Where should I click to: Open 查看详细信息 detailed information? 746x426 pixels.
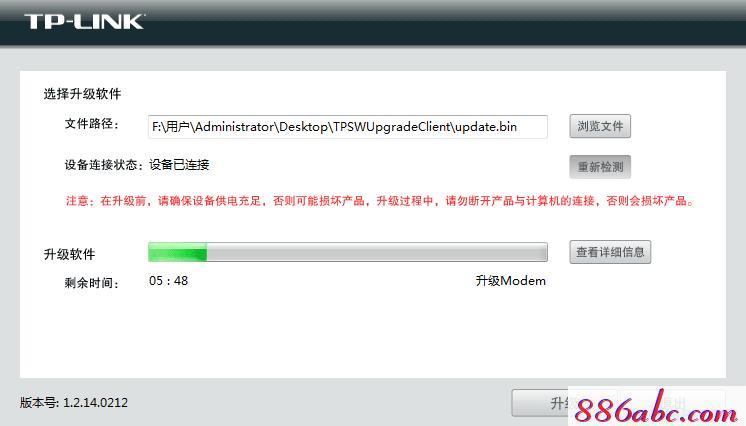point(610,252)
